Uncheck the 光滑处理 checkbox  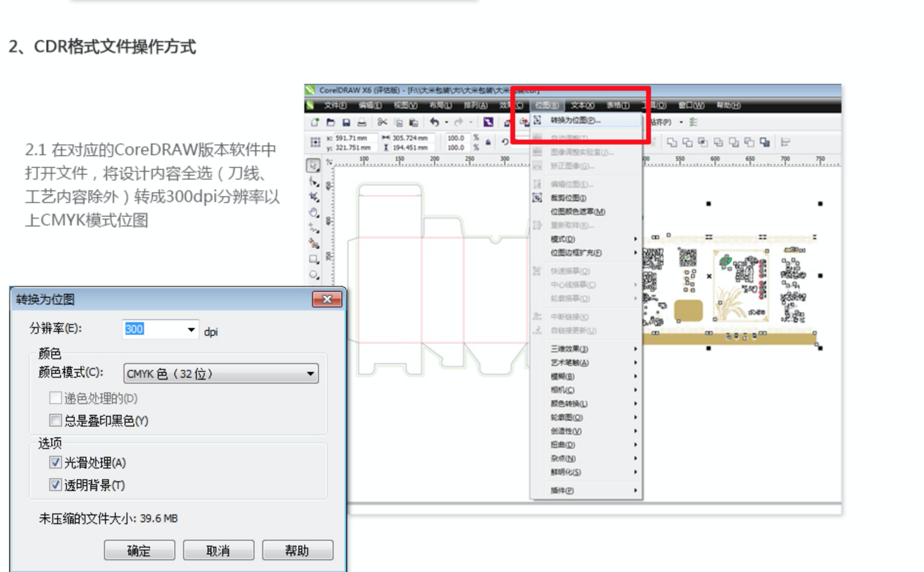pyautogui.click(x=56, y=462)
